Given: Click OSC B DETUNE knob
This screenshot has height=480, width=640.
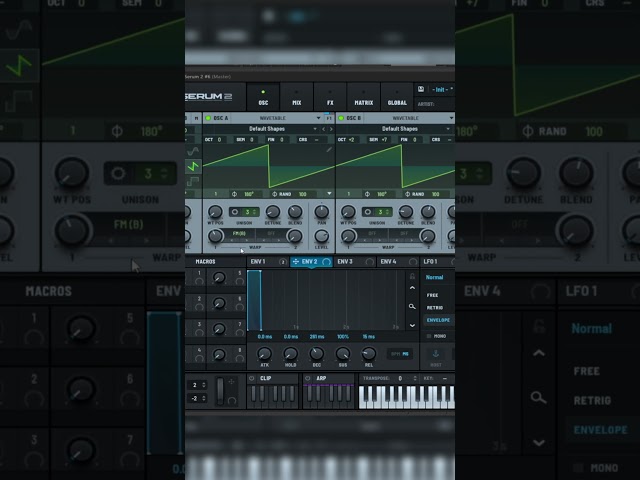Looking at the screenshot, I should [x=405, y=212].
